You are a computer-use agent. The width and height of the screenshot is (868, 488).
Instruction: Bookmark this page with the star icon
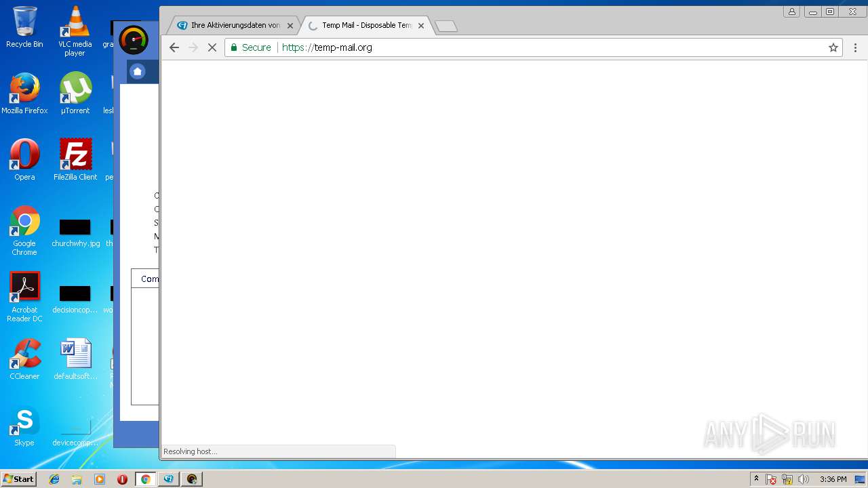(x=833, y=47)
